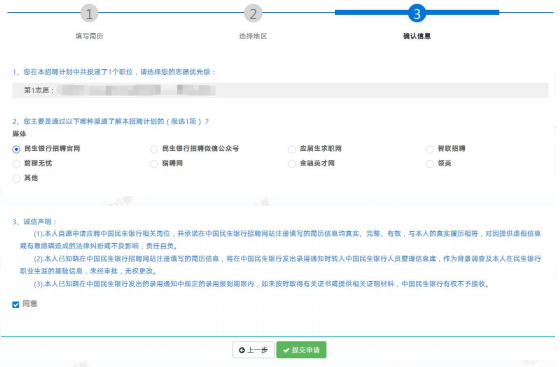The width and height of the screenshot is (560, 367).
Task: Click step 3 circle icon
Action: coord(417,13)
